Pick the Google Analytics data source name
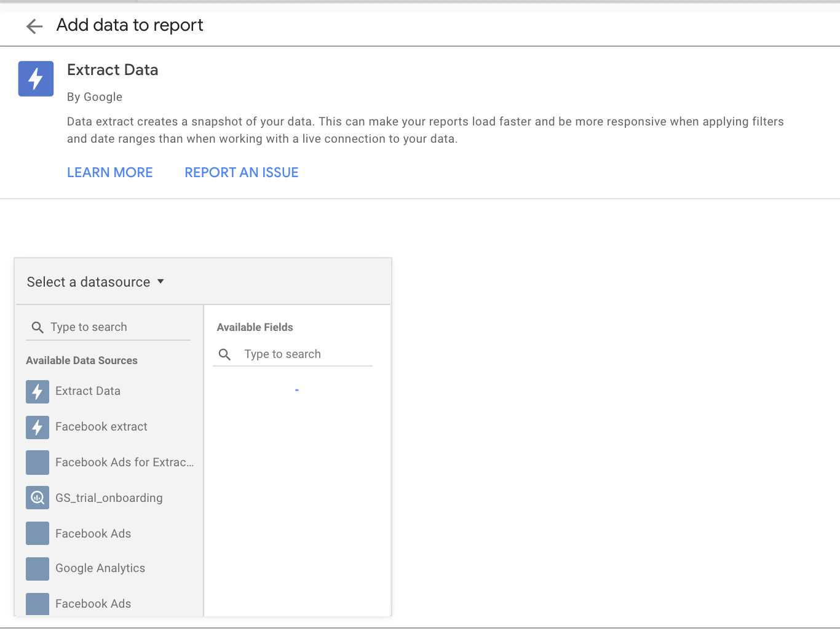This screenshot has width=840, height=636. (x=100, y=568)
